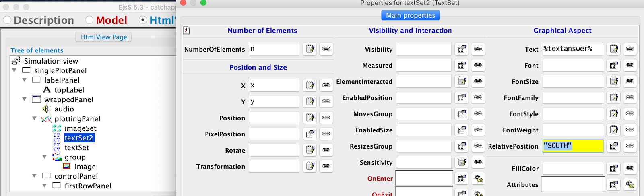Switch to the Main properties tab
This screenshot has height=196, width=644.
tap(410, 15)
